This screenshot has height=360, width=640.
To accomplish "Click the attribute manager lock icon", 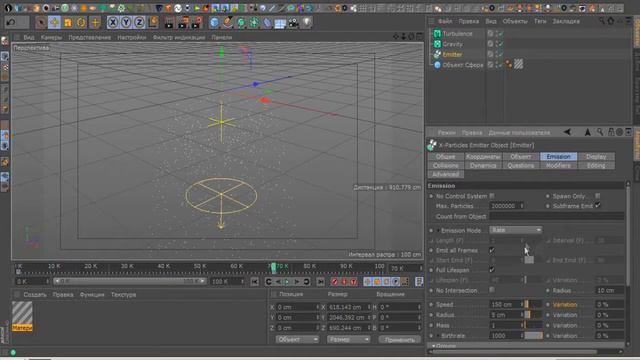I will point(611,132).
